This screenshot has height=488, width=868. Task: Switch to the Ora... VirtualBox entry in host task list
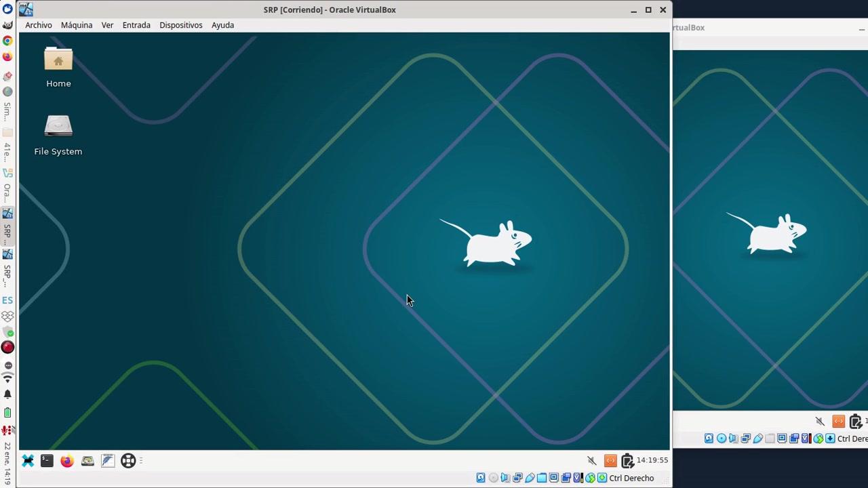coord(7,186)
